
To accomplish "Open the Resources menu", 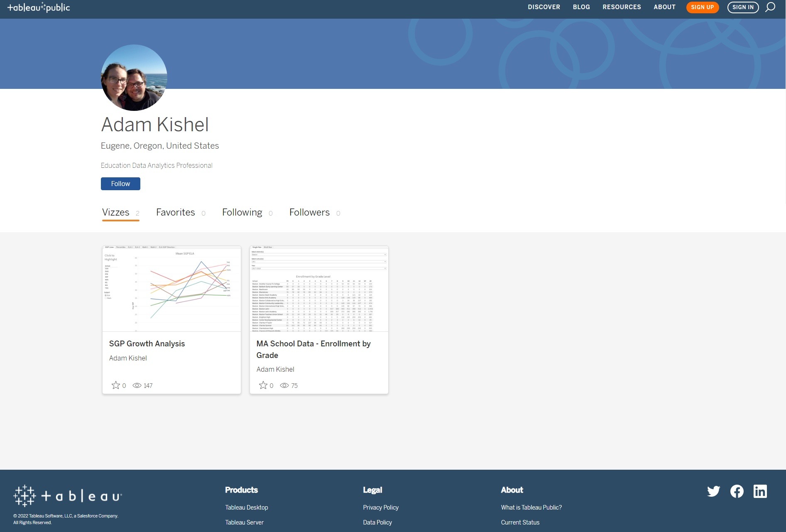I will (622, 7).
